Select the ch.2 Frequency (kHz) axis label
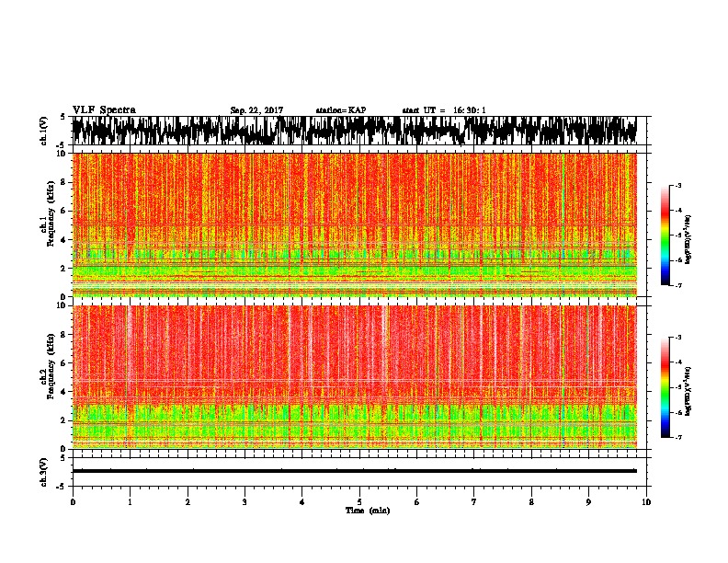The image size is (728, 563). (x=48, y=366)
